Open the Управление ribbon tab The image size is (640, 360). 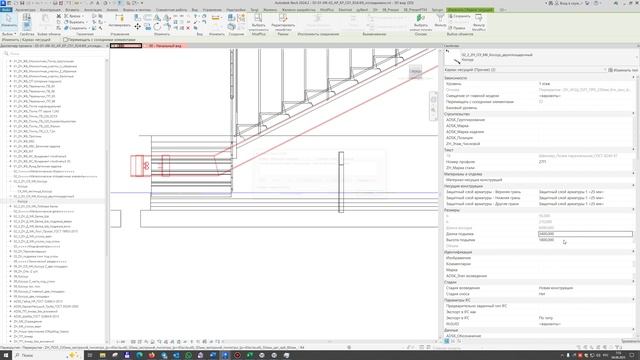(212, 10)
